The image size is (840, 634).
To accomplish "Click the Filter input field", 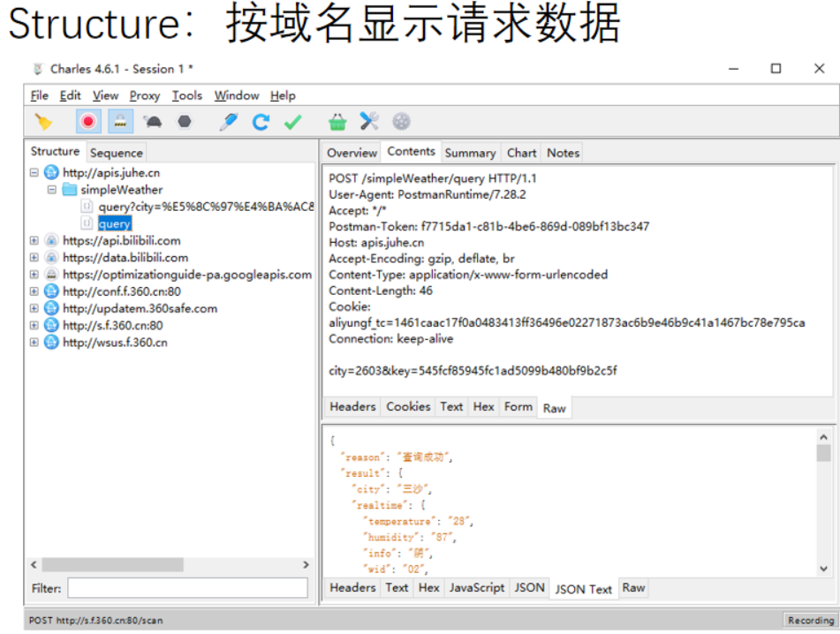I will point(187,588).
